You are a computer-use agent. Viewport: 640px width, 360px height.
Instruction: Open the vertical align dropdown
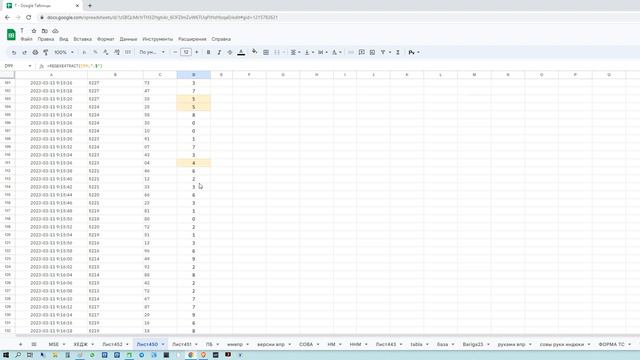tap(309, 53)
